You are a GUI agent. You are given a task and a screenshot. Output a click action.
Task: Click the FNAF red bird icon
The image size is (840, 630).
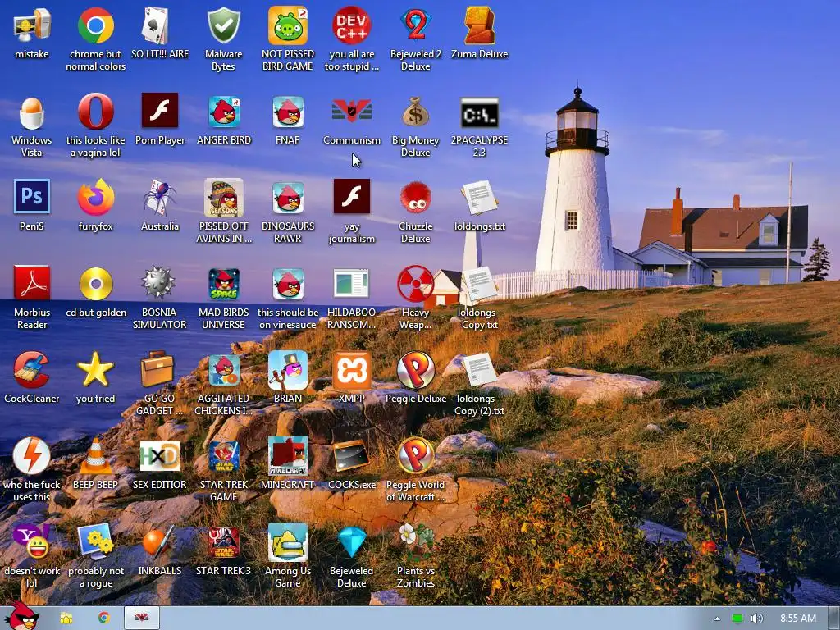288,112
